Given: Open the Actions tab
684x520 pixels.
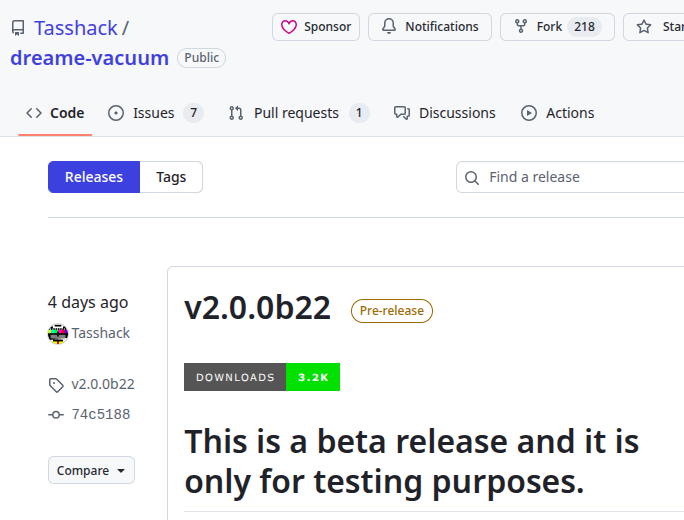Looking at the screenshot, I should (558, 113).
